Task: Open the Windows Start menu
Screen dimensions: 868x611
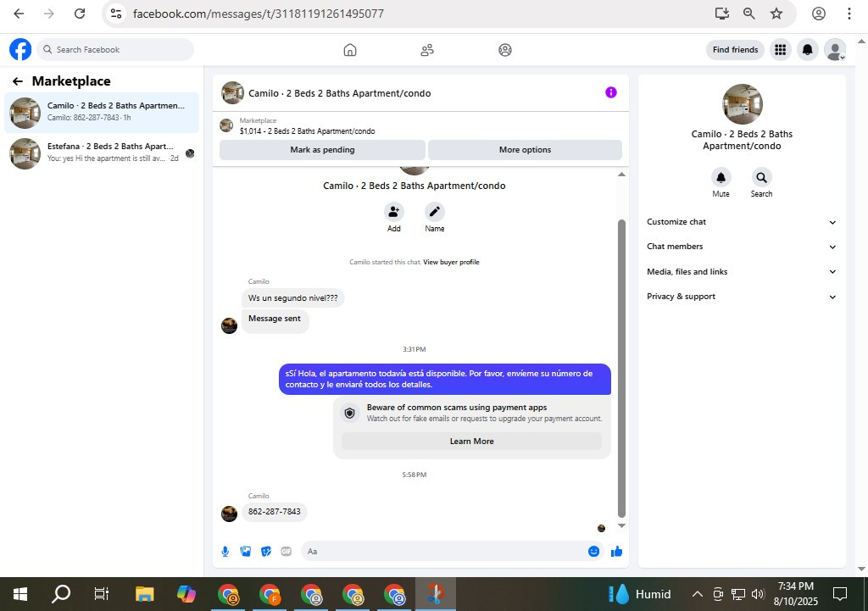Action: pos(20,594)
